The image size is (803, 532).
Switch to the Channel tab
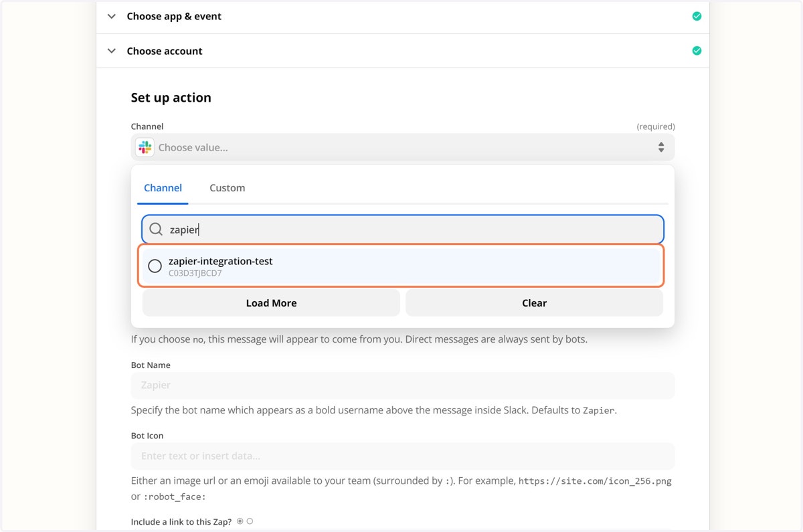point(163,188)
